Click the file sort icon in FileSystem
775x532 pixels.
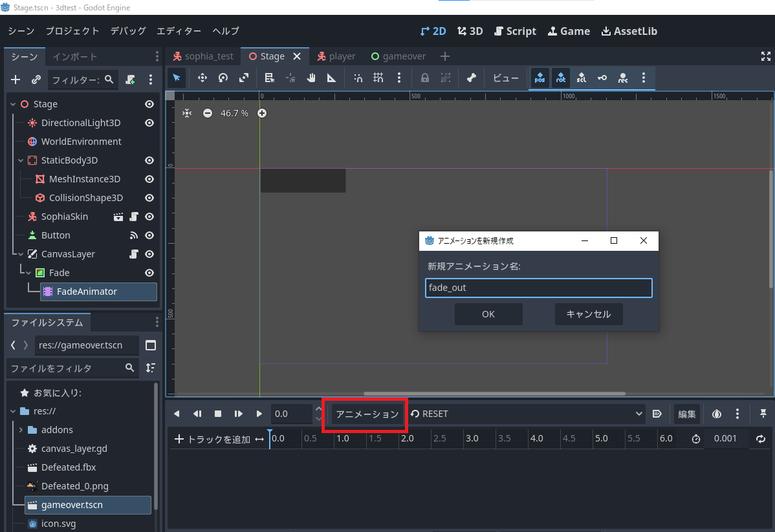151,368
